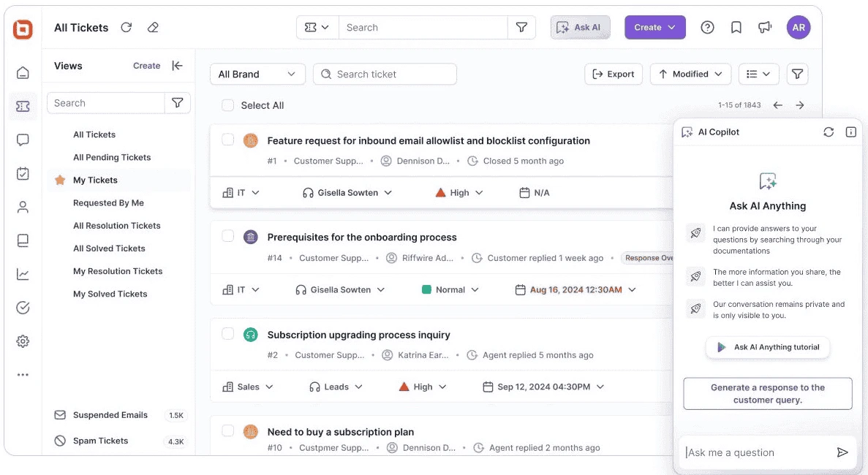Select the Prerequisites onboarding ticket checkbox
The height and width of the screenshot is (475, 868).
click(227, 237)
